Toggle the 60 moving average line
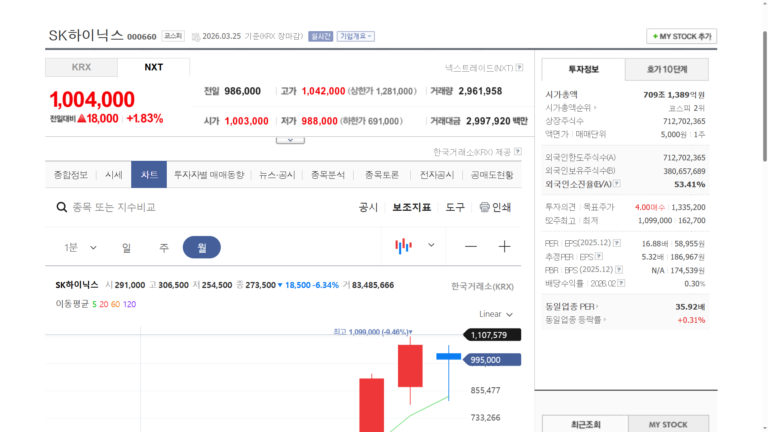This screenshot has height=432, width=768. click(115, 304)
